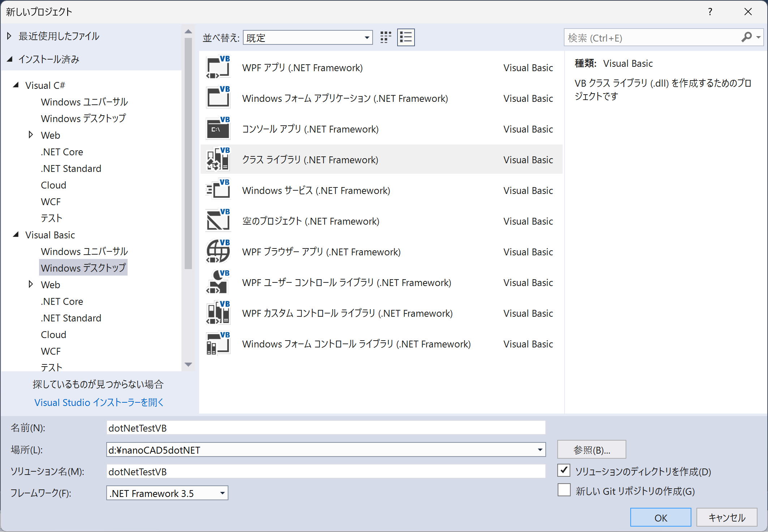Select .NET Core under Visual C#
This screenshot has height=532, width=768.
pos(62,152)
